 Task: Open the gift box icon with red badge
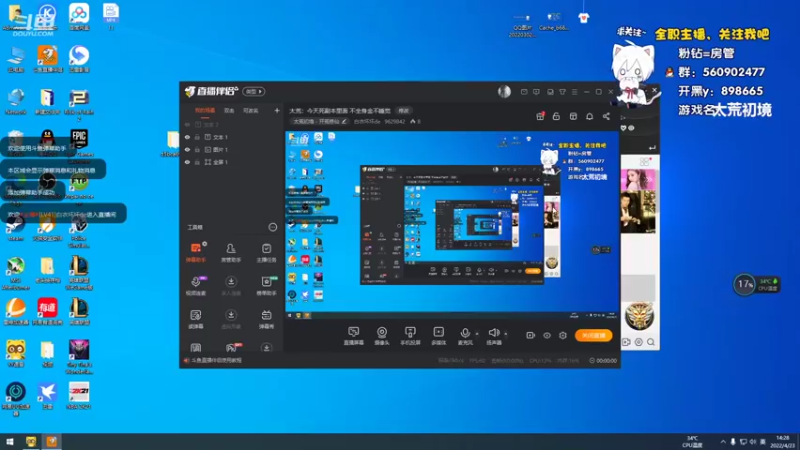540,116
